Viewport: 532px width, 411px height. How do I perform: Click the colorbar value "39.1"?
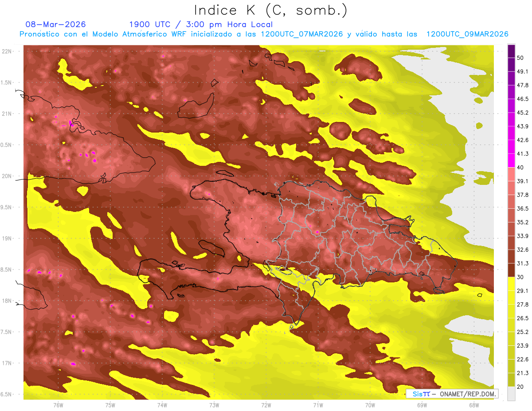[523, 181]
